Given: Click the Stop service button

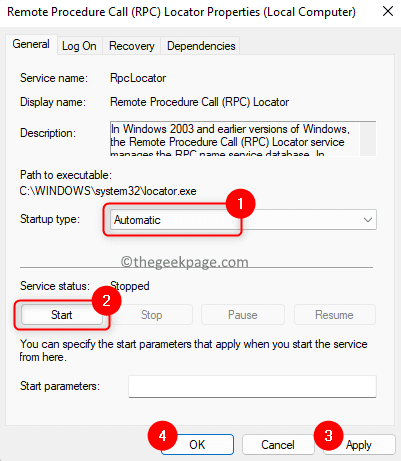Looking at the screenshot, I should coord(152,315).
